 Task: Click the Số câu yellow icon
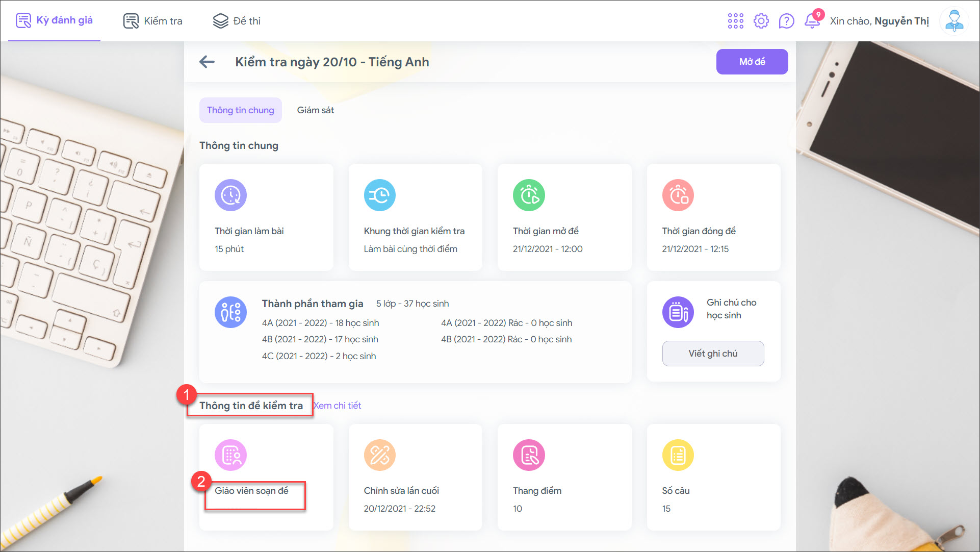(678, 455)
